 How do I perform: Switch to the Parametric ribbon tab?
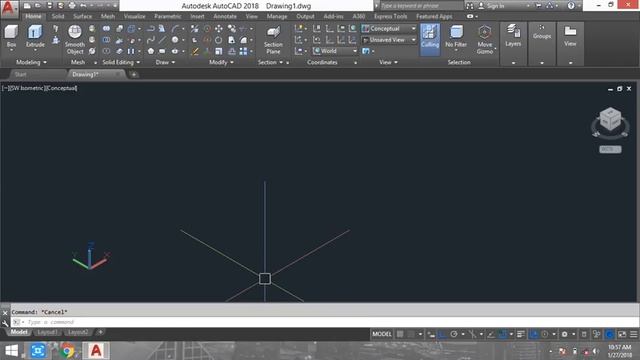[x=168, y=16]
